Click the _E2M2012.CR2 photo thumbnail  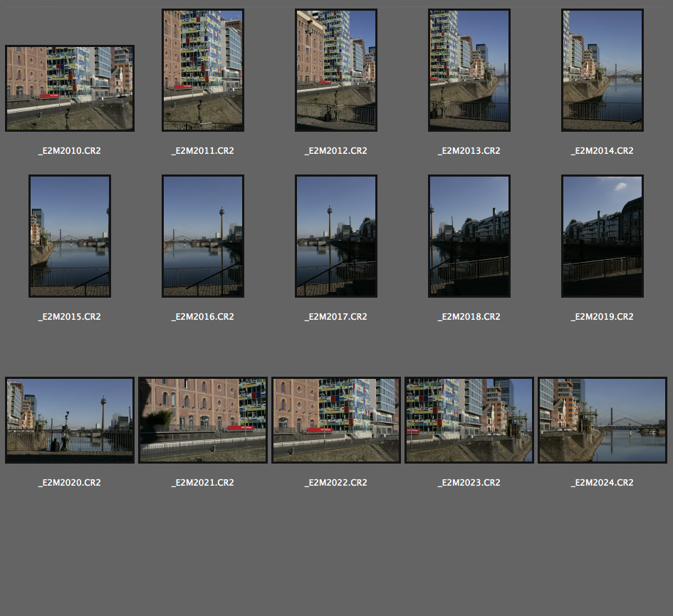336,71
